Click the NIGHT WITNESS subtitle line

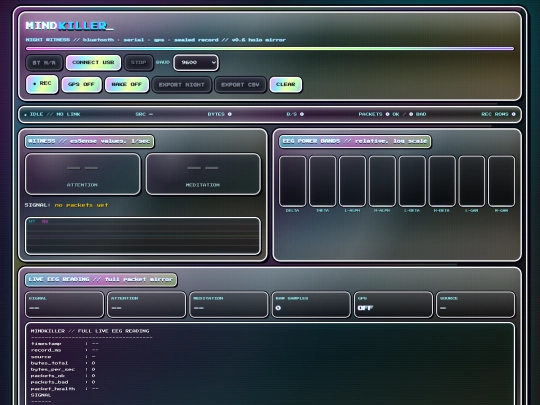pyautogui.click(x=156, y=40)
